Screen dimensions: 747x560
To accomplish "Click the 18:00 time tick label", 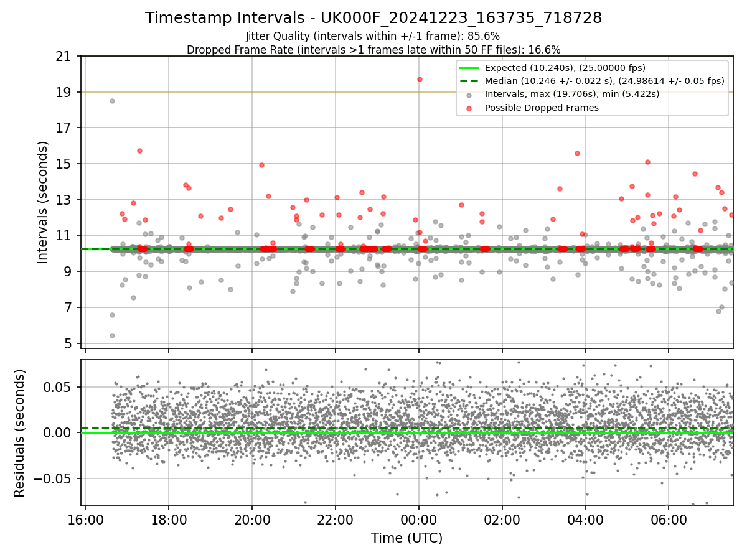I will point(169,520).
